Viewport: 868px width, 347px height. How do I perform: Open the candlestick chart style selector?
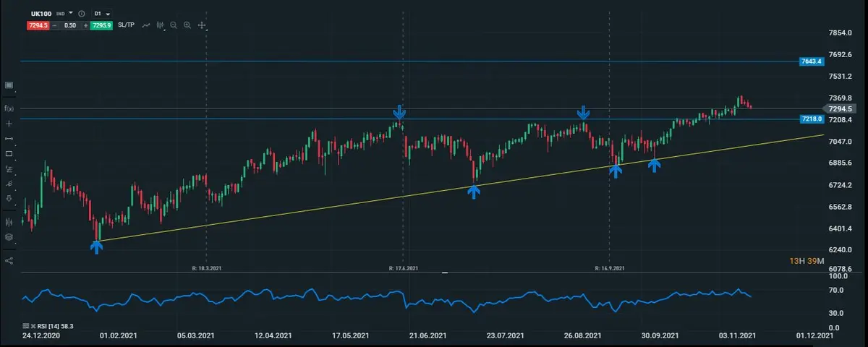tap(159, 25)
